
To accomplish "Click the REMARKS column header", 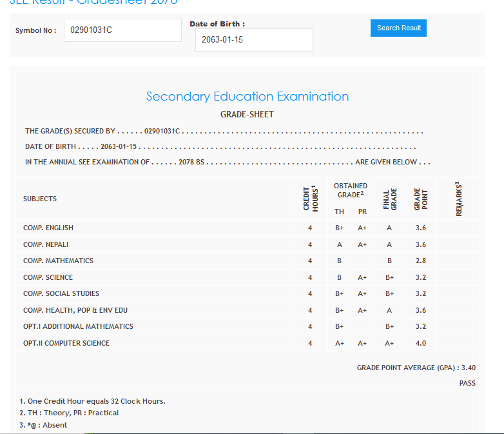I will coord(460,199).
